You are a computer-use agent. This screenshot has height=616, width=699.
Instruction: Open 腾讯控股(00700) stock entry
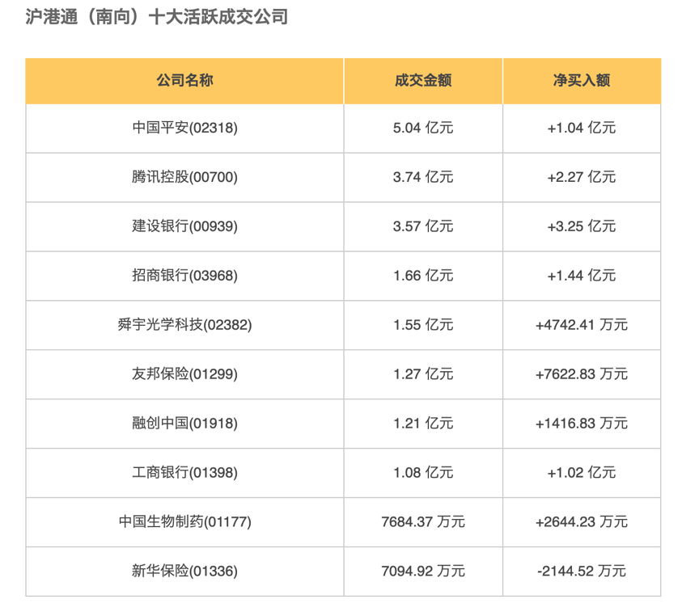[184, 177]
